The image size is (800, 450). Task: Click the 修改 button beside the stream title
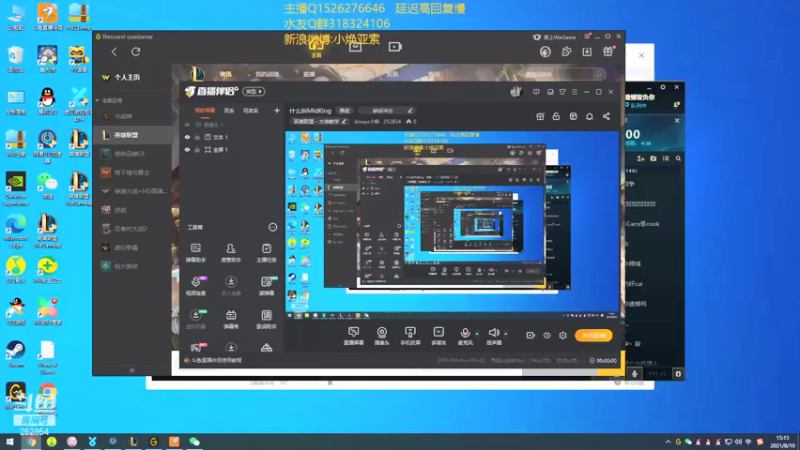click(x=345, y=110)
